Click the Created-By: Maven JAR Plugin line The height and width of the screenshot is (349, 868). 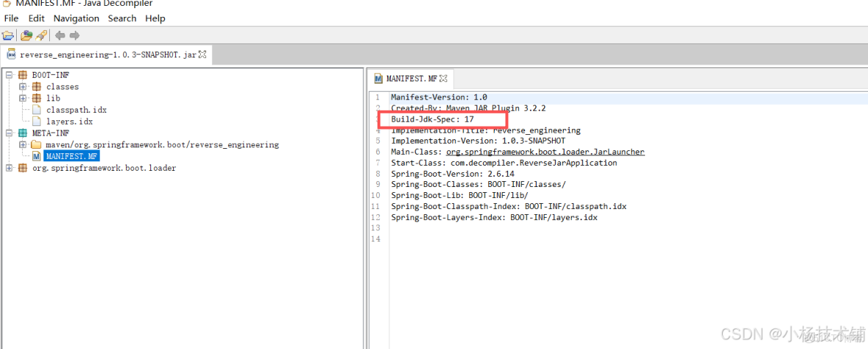click(468, 108)
